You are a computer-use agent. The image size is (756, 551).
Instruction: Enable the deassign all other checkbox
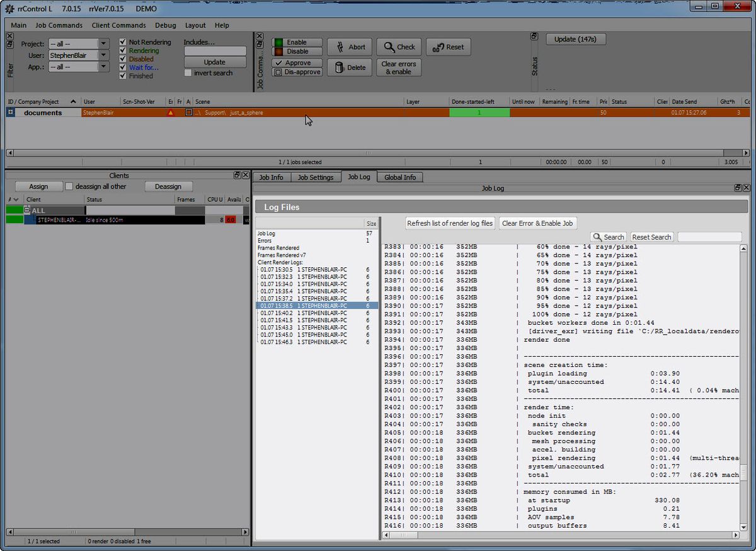69,187
